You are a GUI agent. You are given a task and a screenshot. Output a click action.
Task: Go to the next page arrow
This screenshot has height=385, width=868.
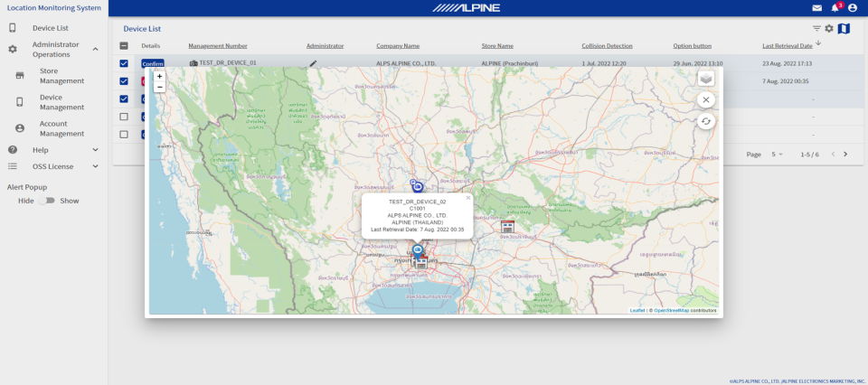(845, 155)
